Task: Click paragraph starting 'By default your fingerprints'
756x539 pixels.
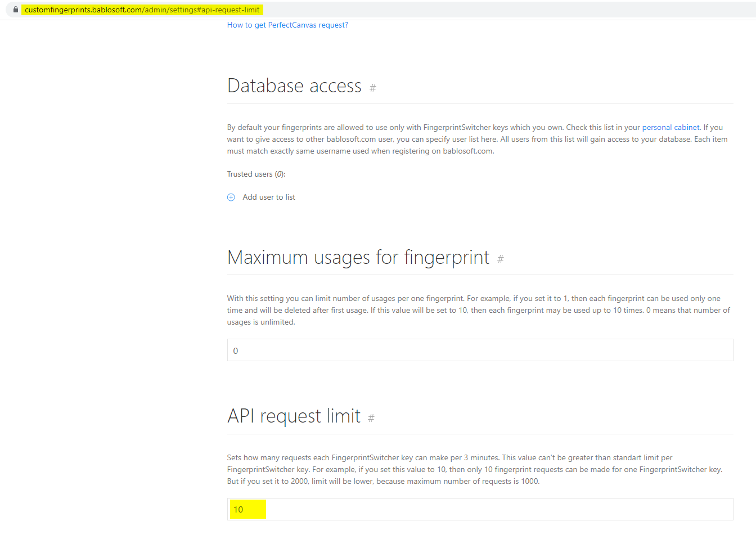Action: [x=477, y=139]
